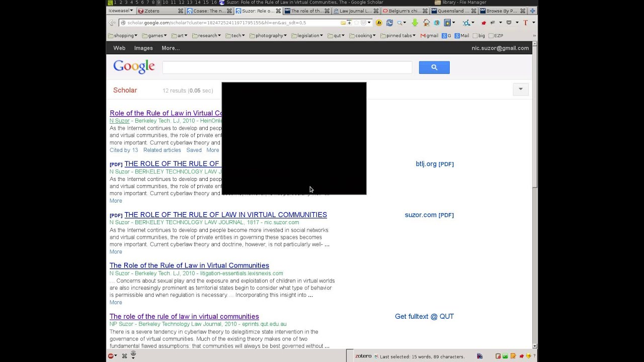
Task: Click the bookmark star in address bar
Action: click(356, 23)
